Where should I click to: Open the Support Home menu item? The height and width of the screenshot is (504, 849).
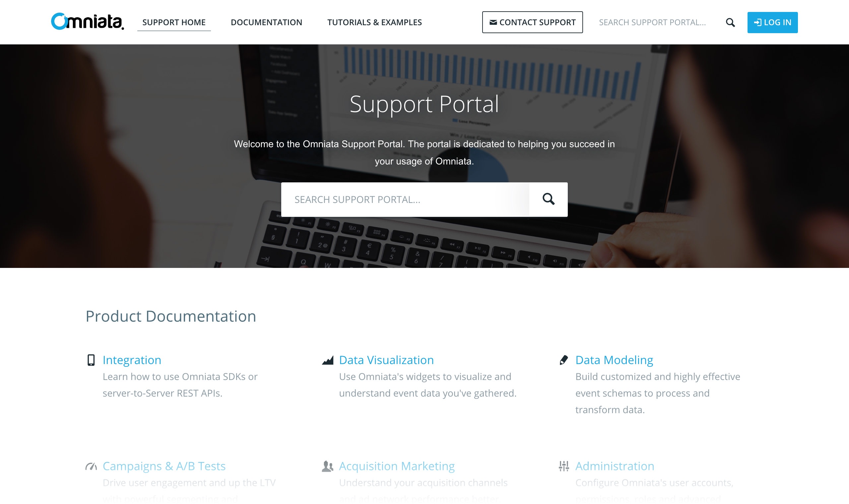[174, 22]
